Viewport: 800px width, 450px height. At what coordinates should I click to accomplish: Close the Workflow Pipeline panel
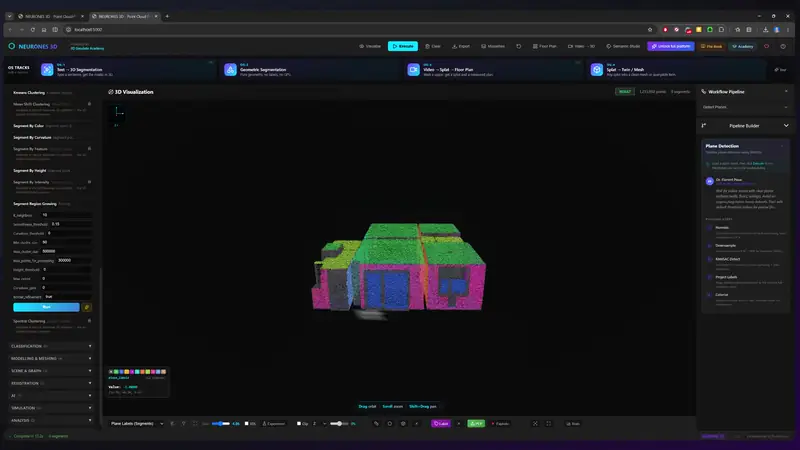point(786,91)
